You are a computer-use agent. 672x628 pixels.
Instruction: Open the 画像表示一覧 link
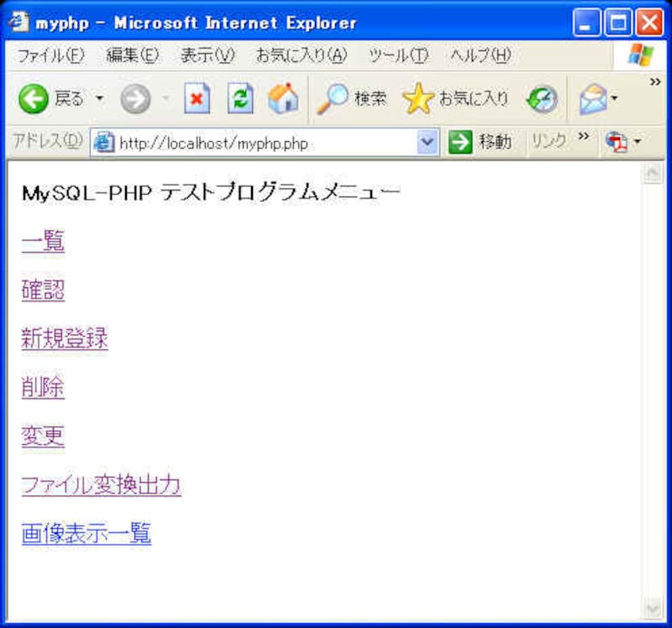click(x=87, y=533)
